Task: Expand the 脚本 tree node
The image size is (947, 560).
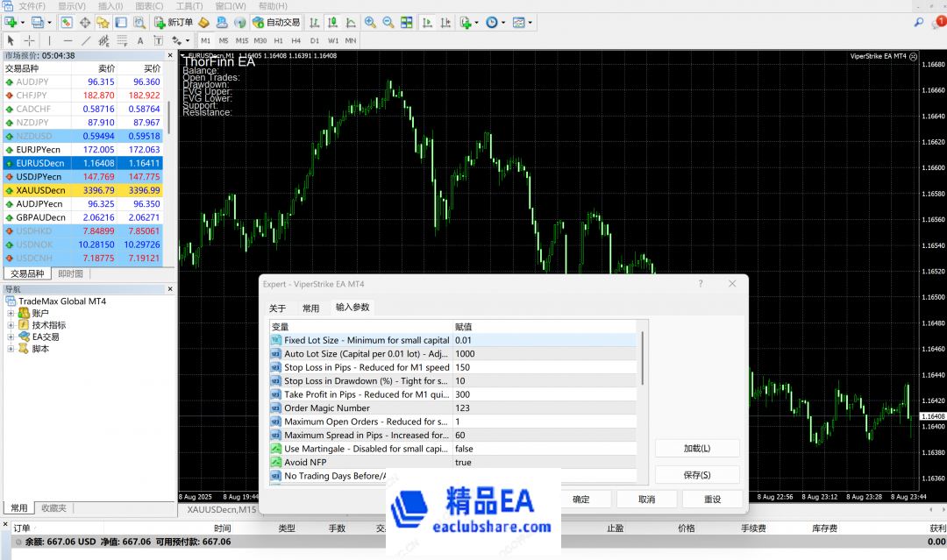Action: [11, 349]
